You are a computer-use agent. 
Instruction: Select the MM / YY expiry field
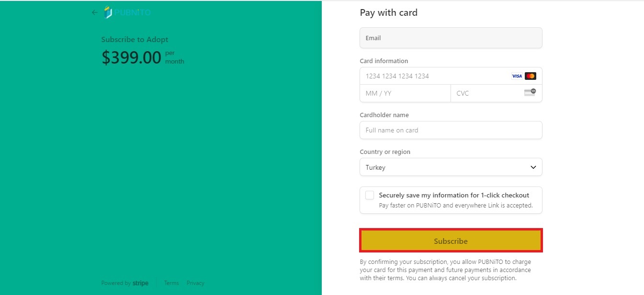[405, 93]
